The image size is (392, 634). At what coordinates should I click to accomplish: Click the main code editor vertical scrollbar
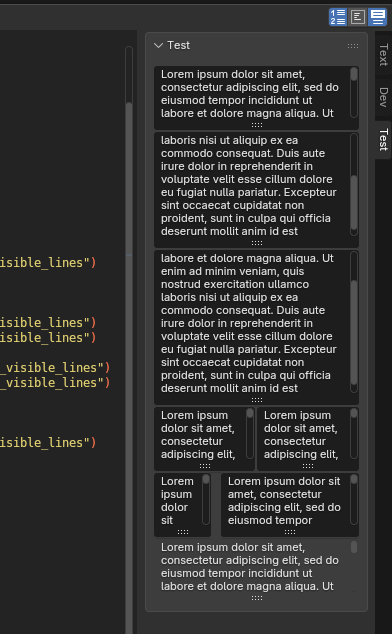coord(129,340)
